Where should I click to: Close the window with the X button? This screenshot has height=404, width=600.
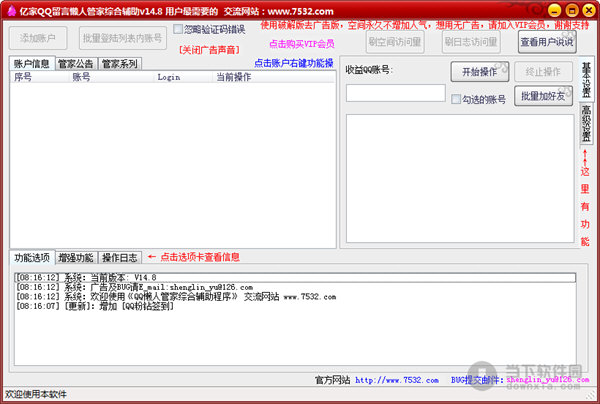click(589, 10)
